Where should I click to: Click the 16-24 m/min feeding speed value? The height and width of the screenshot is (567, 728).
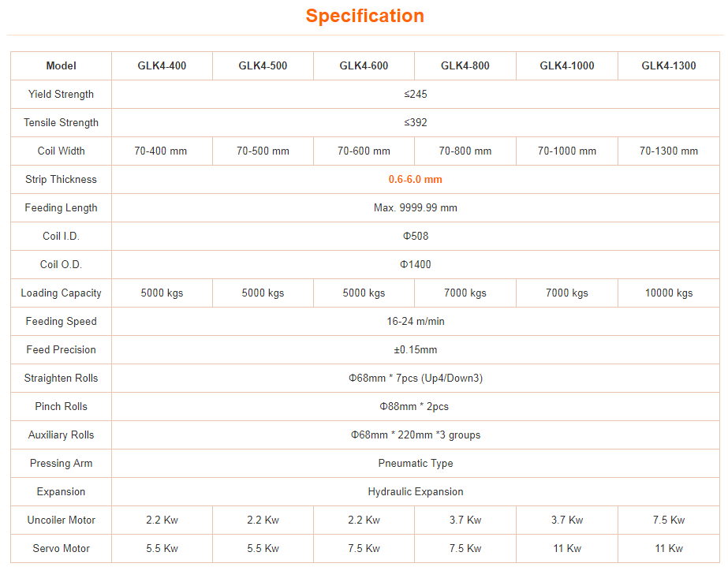(x=416, y=321)
